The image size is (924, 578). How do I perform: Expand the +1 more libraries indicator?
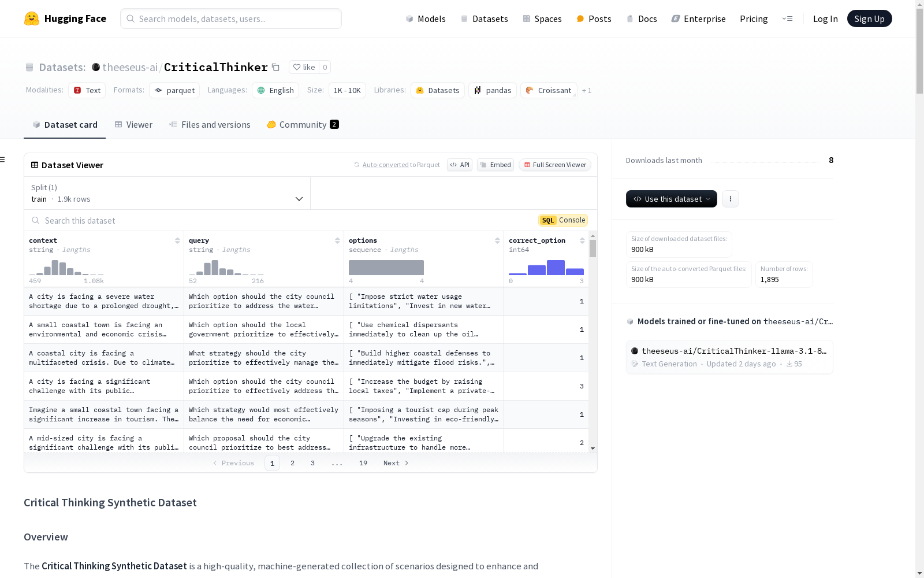pyautogui.click(x=587, y=90)
